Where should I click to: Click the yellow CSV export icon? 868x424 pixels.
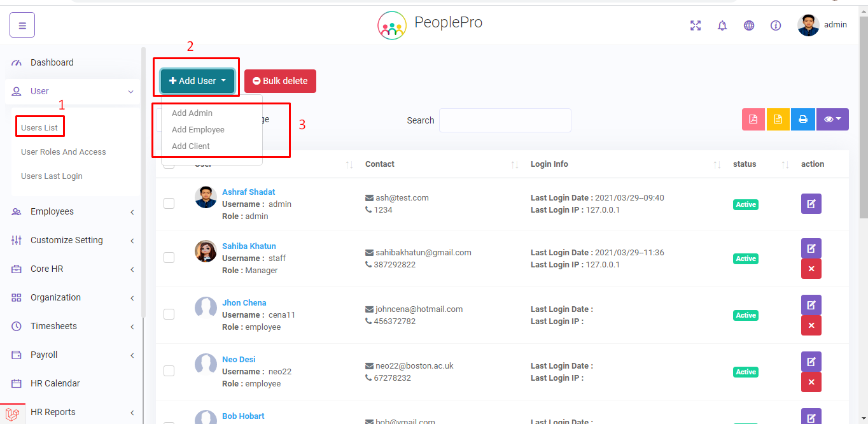click(778, 119)
